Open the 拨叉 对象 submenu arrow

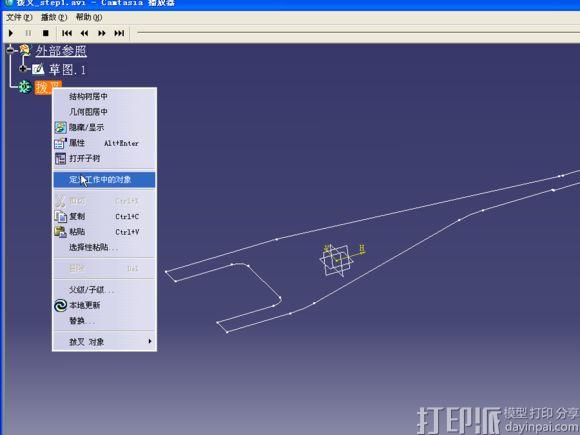[x=150, y=341]
